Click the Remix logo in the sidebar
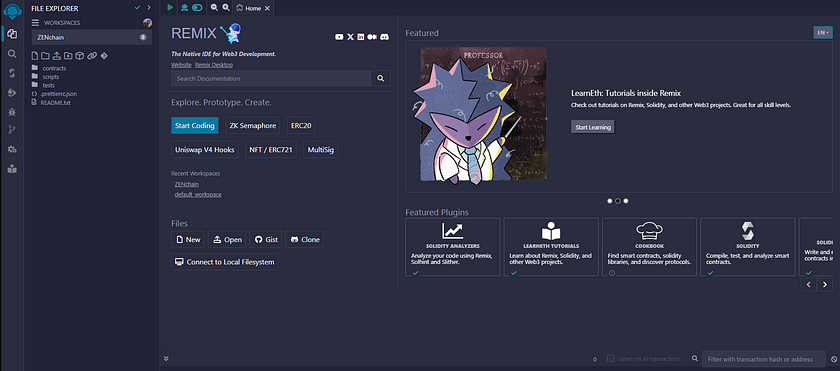 click(12, 11)
